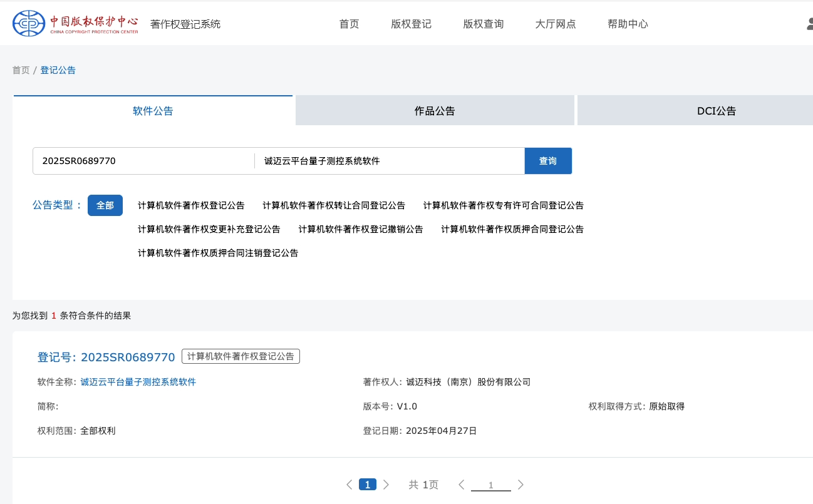The image size is (813, 504).
Task: Go to previous results page arrow beside highlighted page 1
Action: click(350, 485)
